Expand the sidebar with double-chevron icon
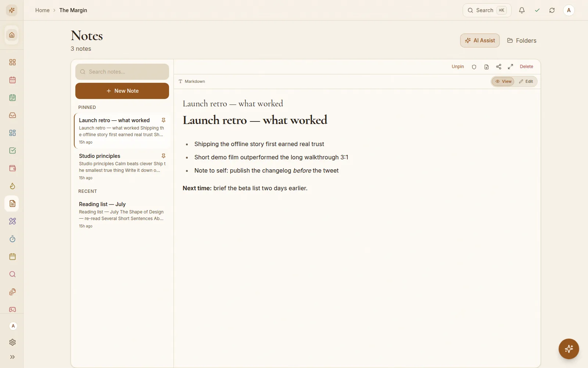Viewport: 588px width, 368px height. [12, 357]
